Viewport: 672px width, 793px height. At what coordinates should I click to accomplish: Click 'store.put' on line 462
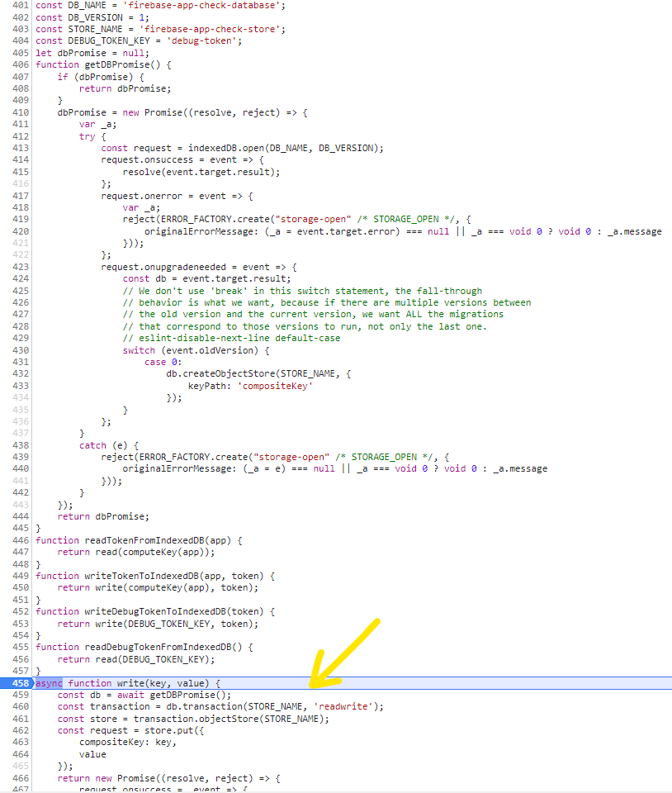click(168, 731)
